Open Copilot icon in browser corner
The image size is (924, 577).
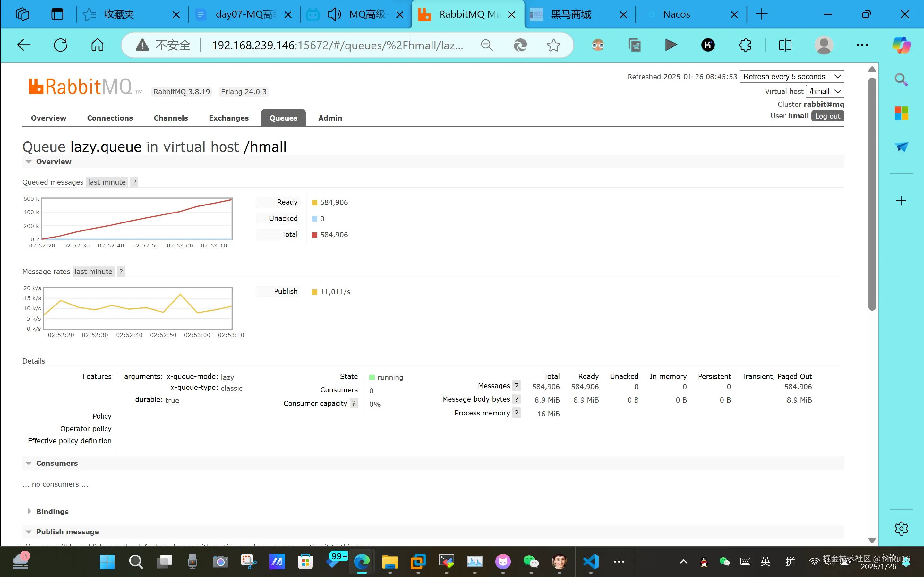[x=902, y=45]
